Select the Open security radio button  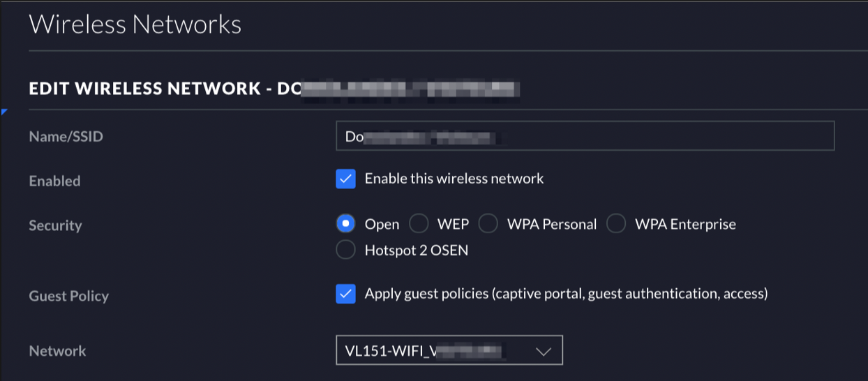pos(345,224)
